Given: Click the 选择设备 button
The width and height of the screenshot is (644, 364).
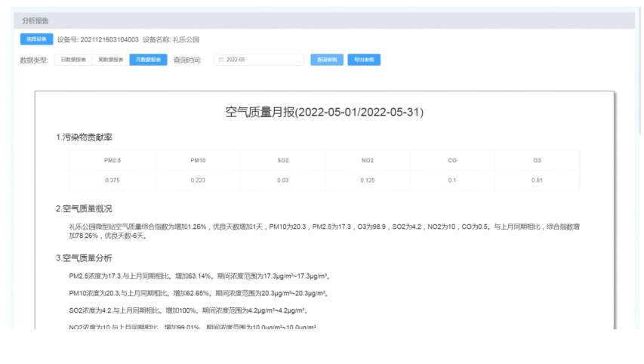Looking at the screenshot, I should tap(35, 39).
